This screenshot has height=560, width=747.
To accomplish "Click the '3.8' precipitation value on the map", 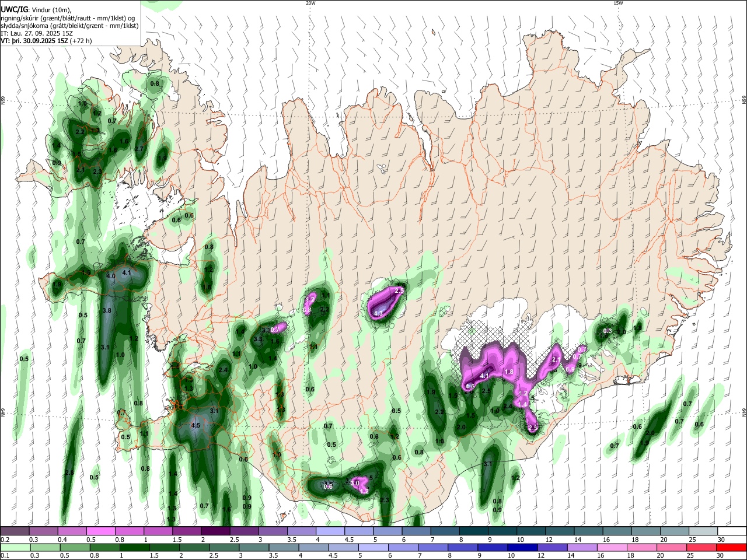I will (x=107, y=311).
